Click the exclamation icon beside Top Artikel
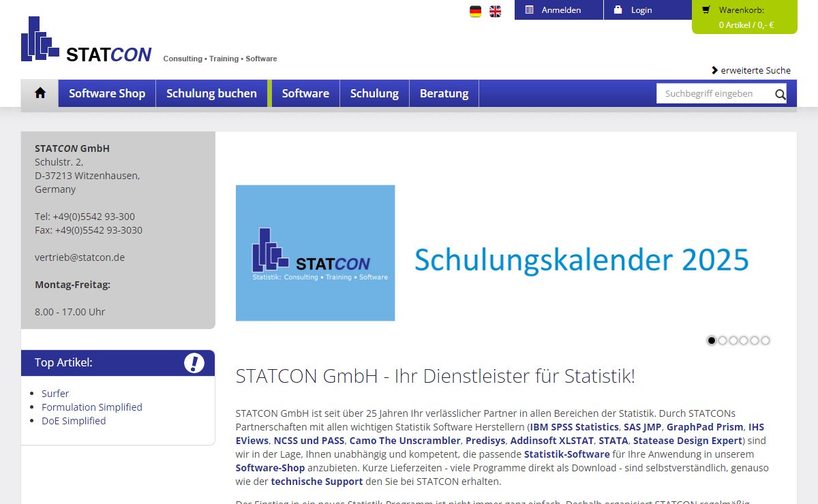 (194, 363)
